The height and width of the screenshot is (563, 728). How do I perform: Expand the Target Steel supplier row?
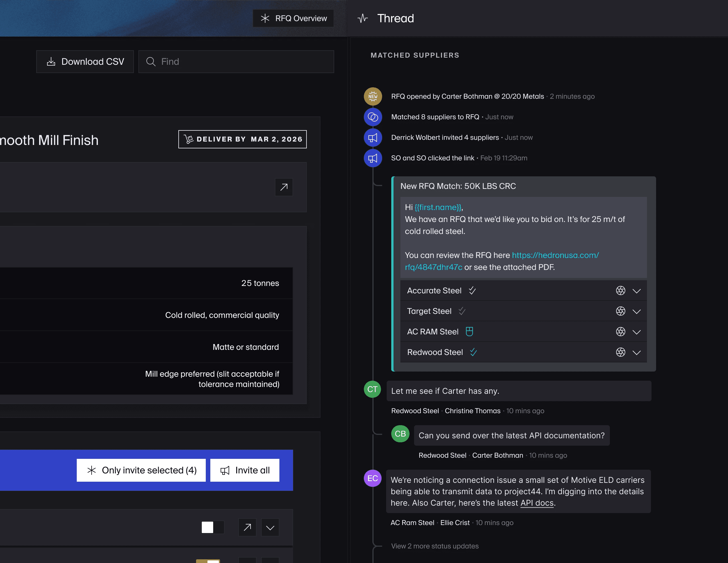pos(636,311)
